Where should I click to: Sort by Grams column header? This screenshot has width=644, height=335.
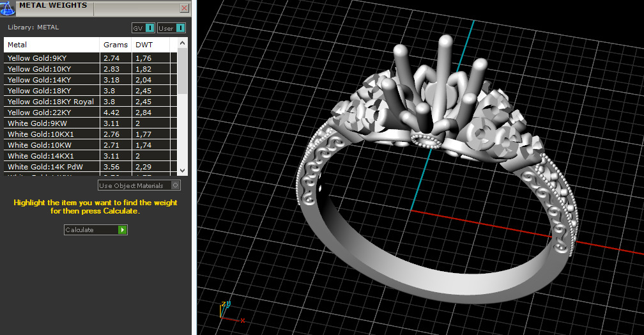click(x=116, y=45)
